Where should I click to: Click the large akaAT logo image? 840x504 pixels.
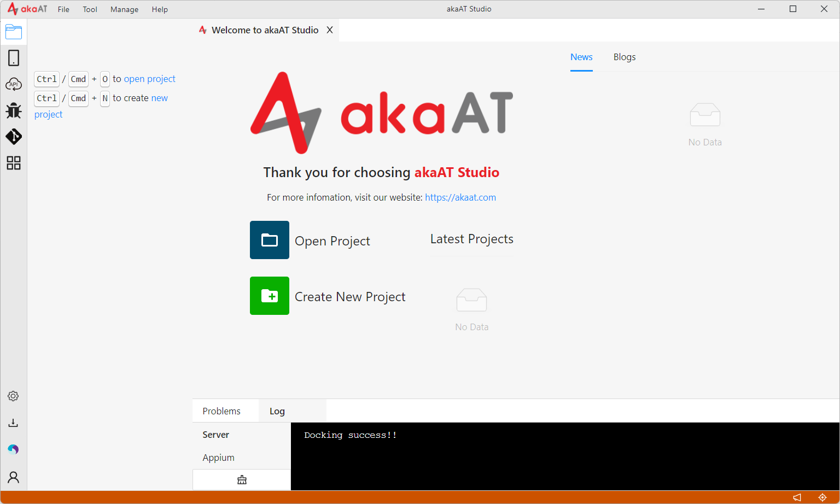382,113
